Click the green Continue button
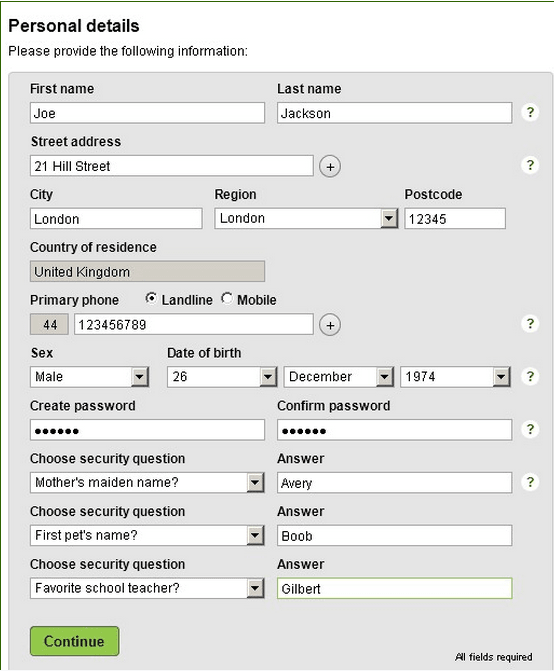Viewport: 554px width, 671px height. [x=74, y=641]
